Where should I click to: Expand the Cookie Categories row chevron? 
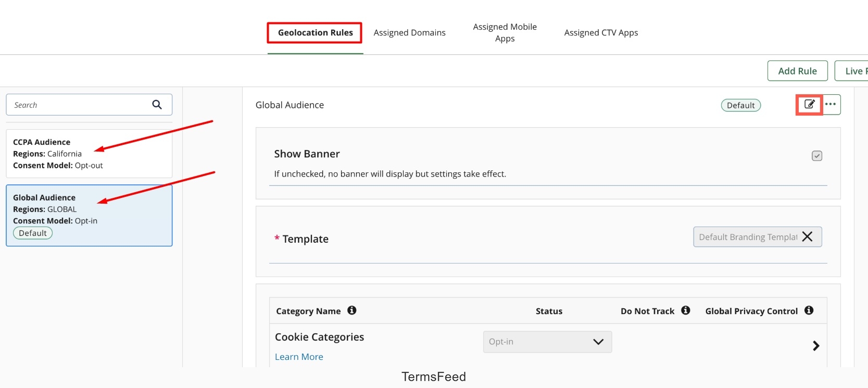tap(816, 346)
